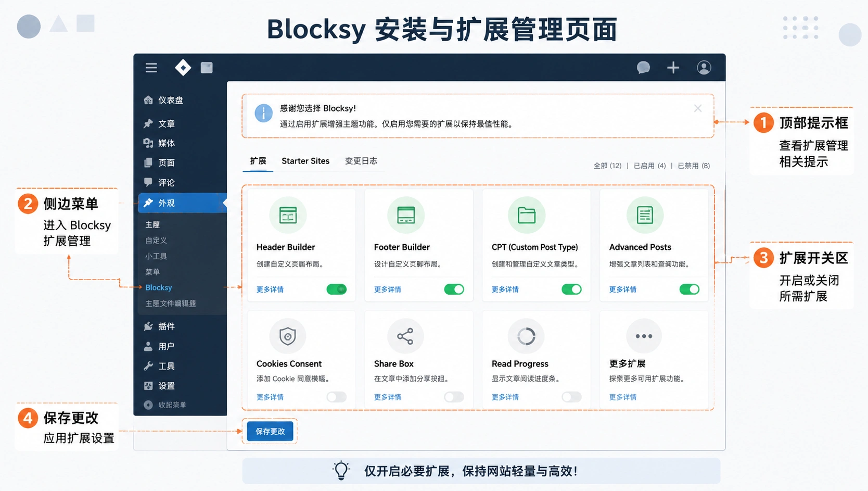Click the Blocksy diamond logo

point(183,68)
